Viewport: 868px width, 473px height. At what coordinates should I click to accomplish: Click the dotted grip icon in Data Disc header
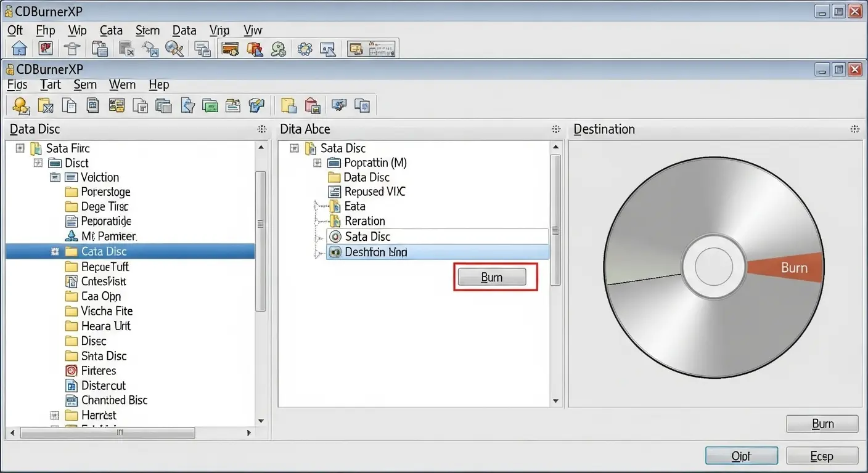point(262,129)
